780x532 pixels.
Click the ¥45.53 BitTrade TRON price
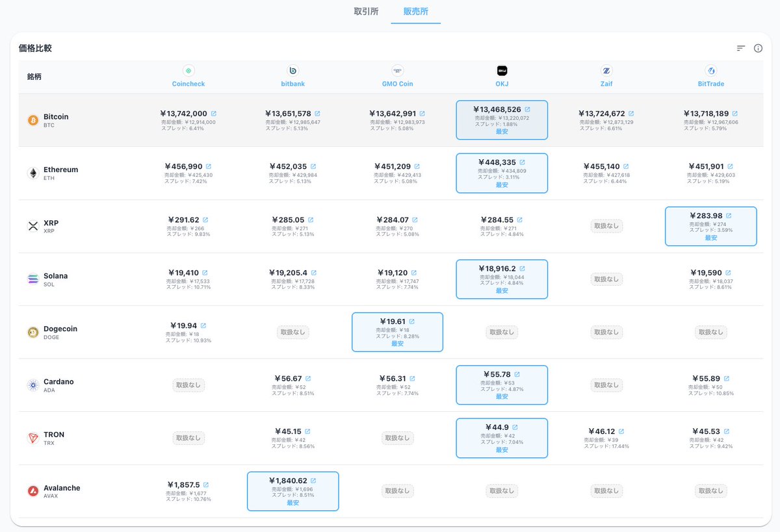(706, 432)
